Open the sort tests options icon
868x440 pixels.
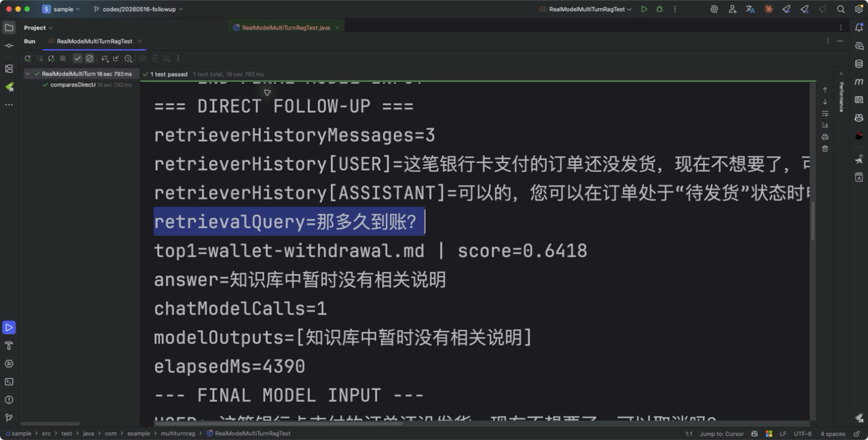pos(104,58)
